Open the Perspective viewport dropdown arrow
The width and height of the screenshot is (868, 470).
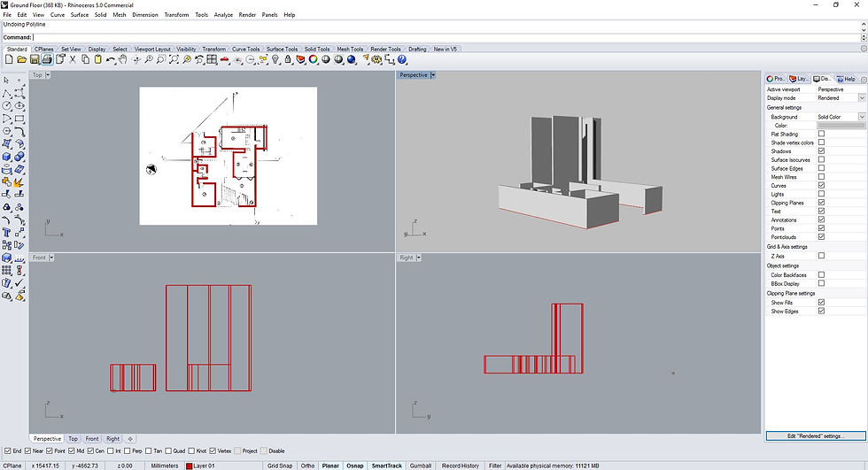433,74
